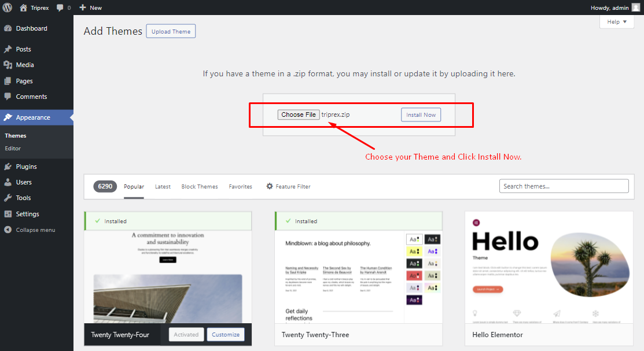
Task: Switch to the Favorites tab
Action: [x=240, y=186]
